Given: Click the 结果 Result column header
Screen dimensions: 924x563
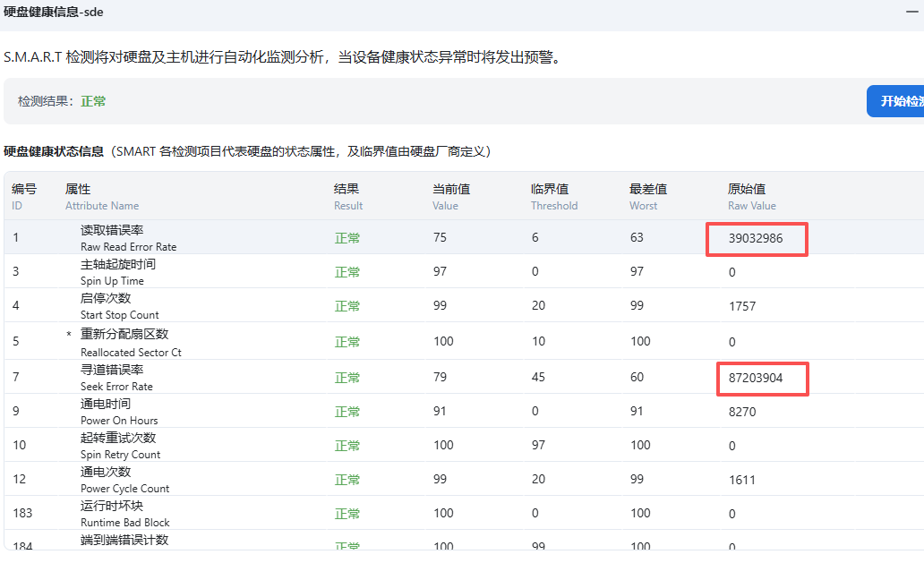Looking at the screenshot, I should [347, 197].
